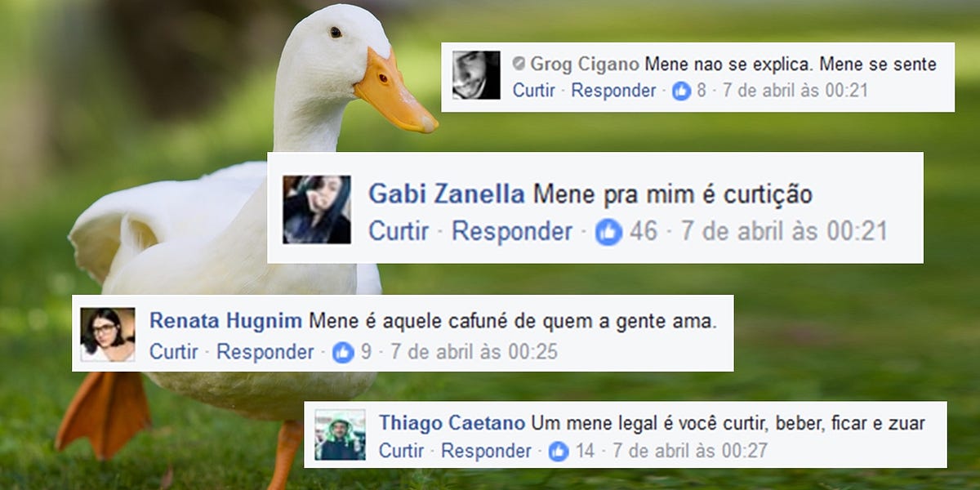980x490 pixels.
Task: Click Curtir under Gabi Zanella's comment
Action: point(399,232)
